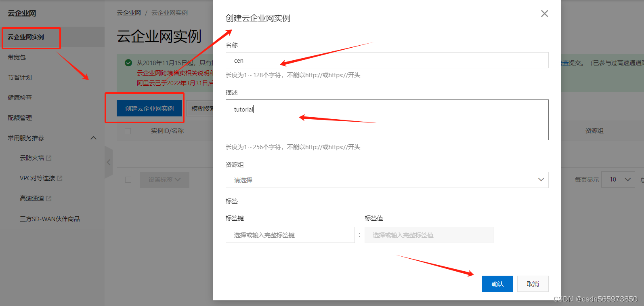Screen dimensions: 644x306
Task: Click the 云企业网 title at sidebar top
Action: (x=22, y=13)
